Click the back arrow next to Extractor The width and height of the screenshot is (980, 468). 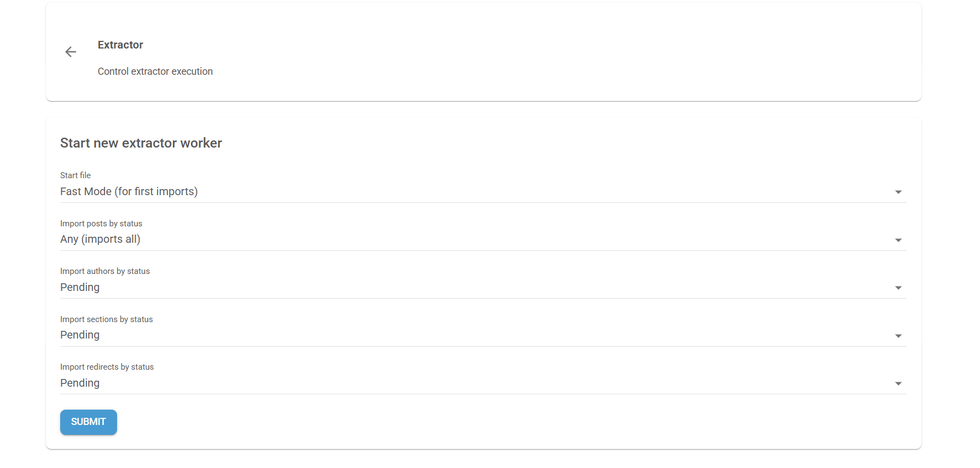coord(70,52)
